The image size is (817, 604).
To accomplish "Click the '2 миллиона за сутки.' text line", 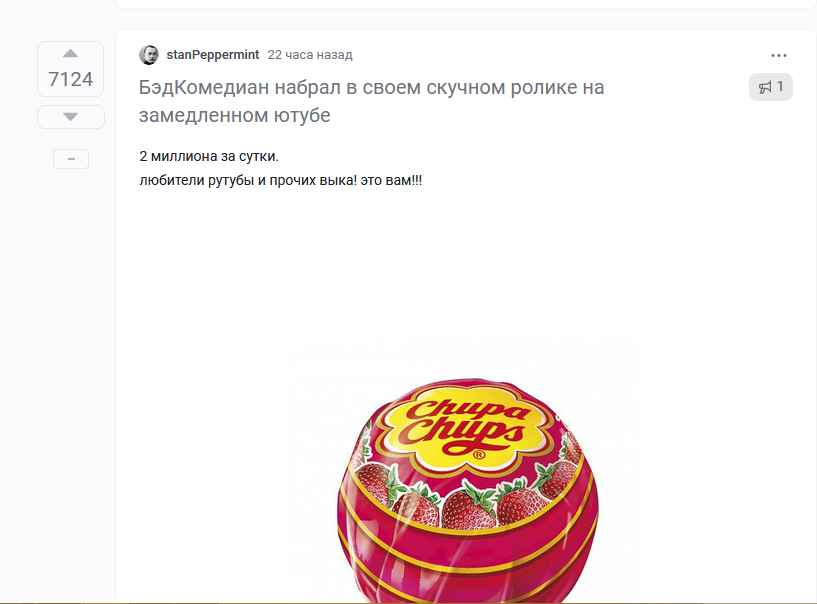I will [x=209, y=156].
